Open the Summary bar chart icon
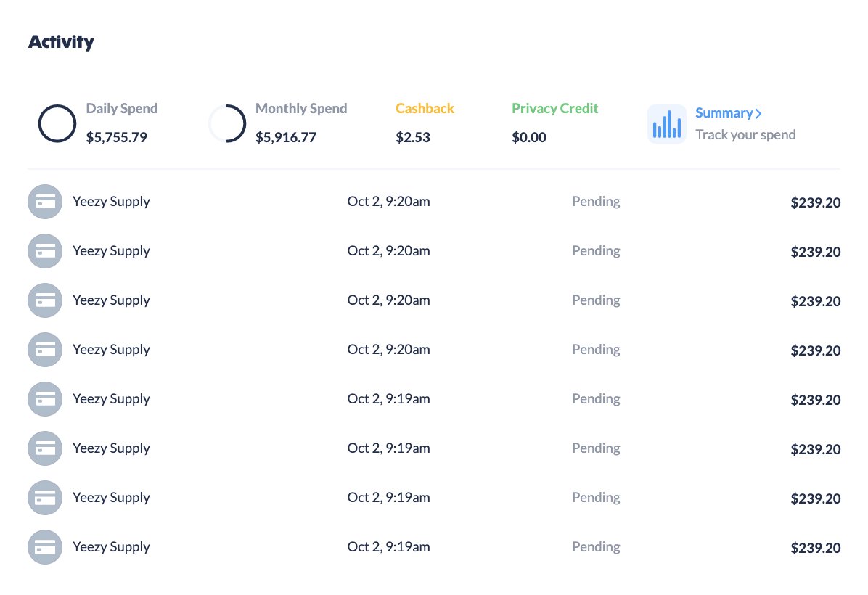868x595 pixels. 666,123
